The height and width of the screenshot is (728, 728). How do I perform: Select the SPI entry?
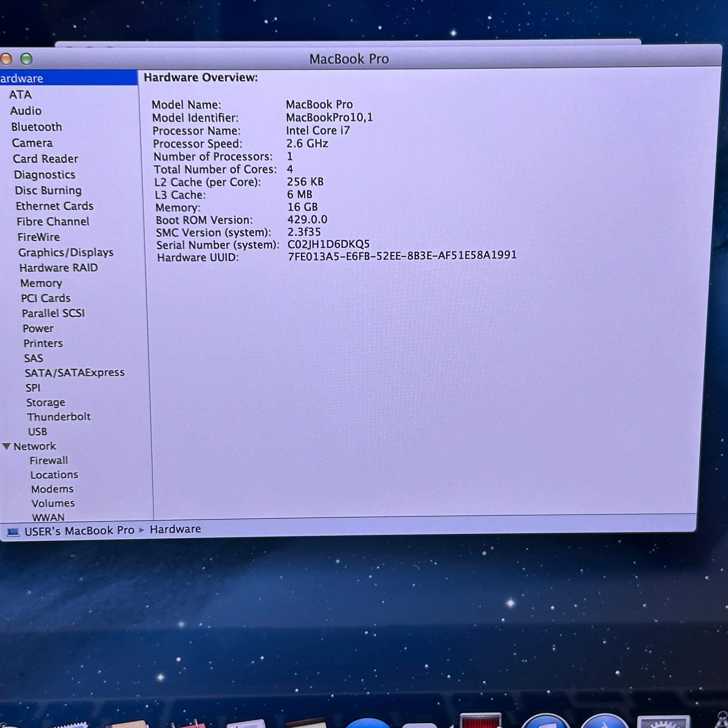(x=33, y=388)
